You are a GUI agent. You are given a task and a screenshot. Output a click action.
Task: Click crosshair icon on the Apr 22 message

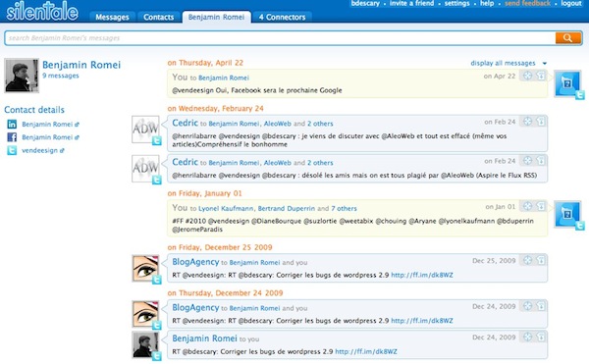[x=527, y=76]
